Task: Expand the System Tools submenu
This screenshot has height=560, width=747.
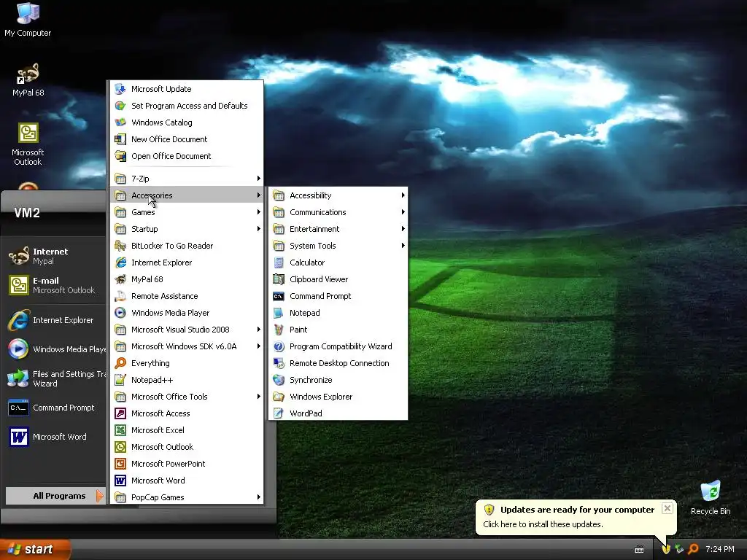Action: (338, 246)
